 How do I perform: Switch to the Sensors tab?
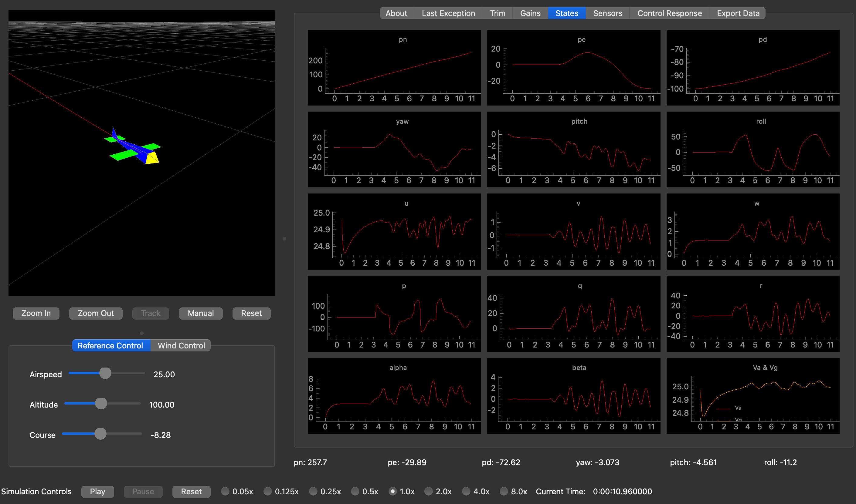coord(607,13)
